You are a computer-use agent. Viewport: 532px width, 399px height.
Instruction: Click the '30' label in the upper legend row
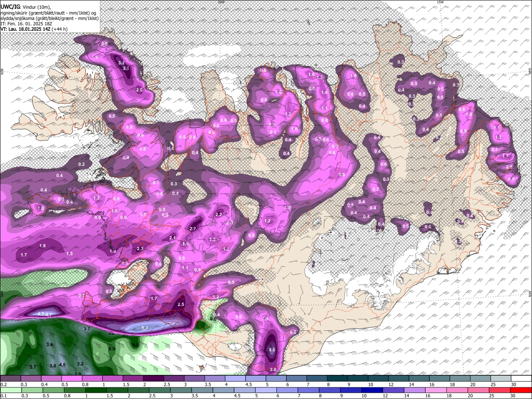[x=513, y=384]
